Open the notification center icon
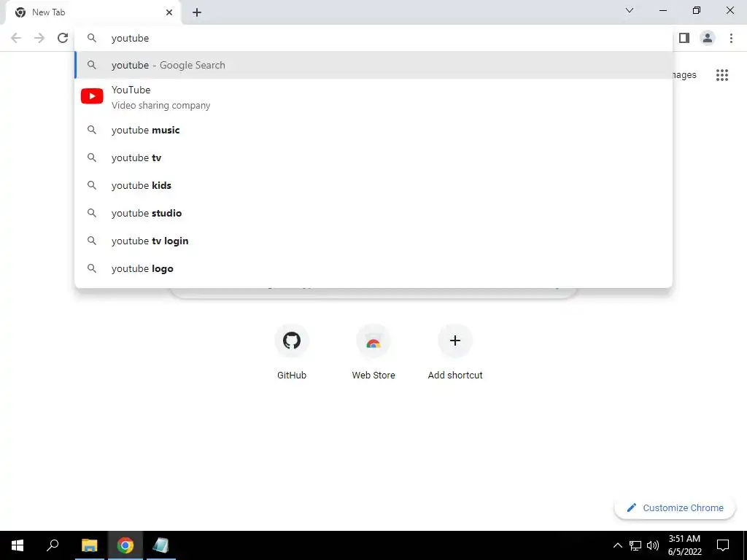Image resolution: width=747 pixels, height=560 pixels. (723, 545)
